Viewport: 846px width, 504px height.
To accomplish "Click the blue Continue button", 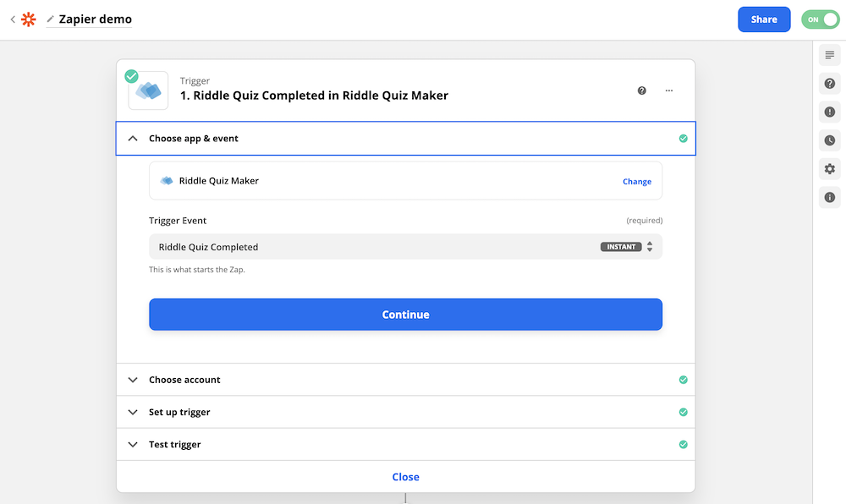I will [406, 315].
